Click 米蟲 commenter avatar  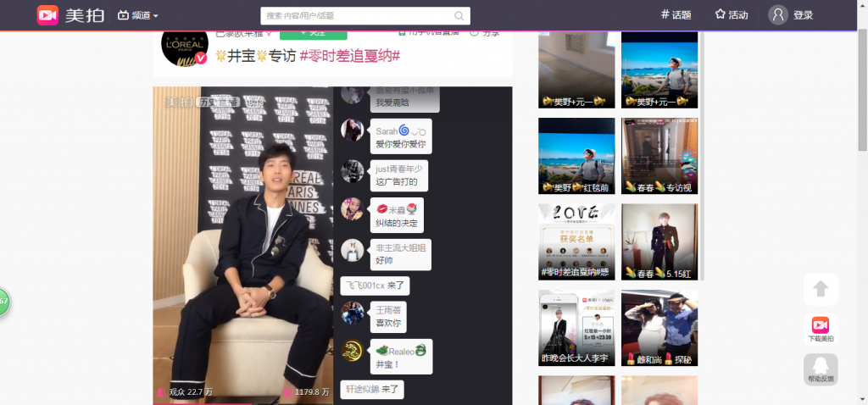pyautogui.click(x=352, y=208)
